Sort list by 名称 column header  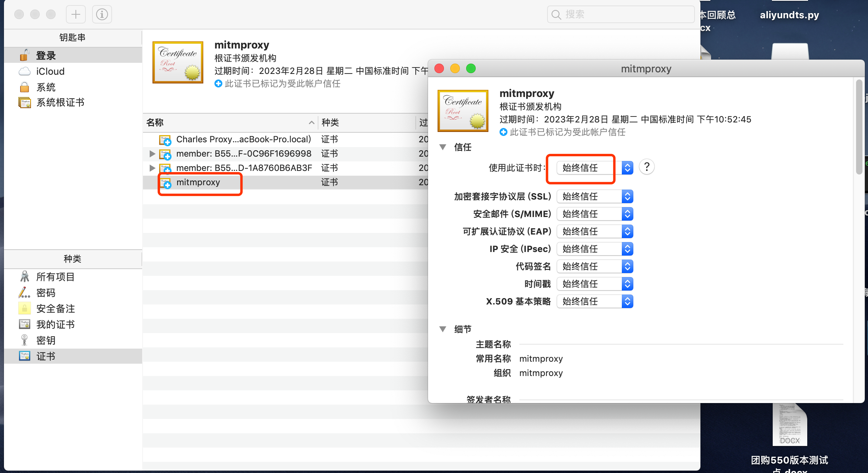230,122
